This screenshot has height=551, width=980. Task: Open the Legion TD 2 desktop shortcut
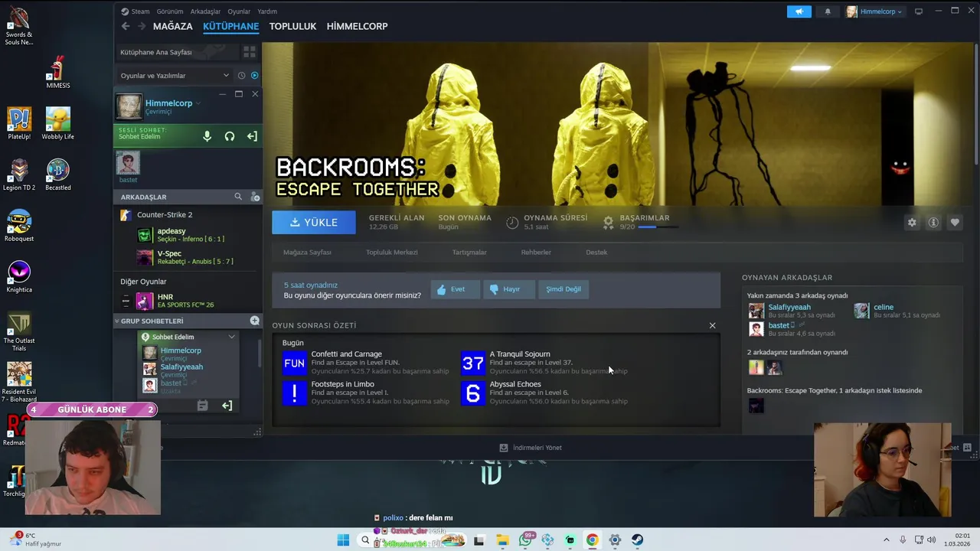[19, 175]
